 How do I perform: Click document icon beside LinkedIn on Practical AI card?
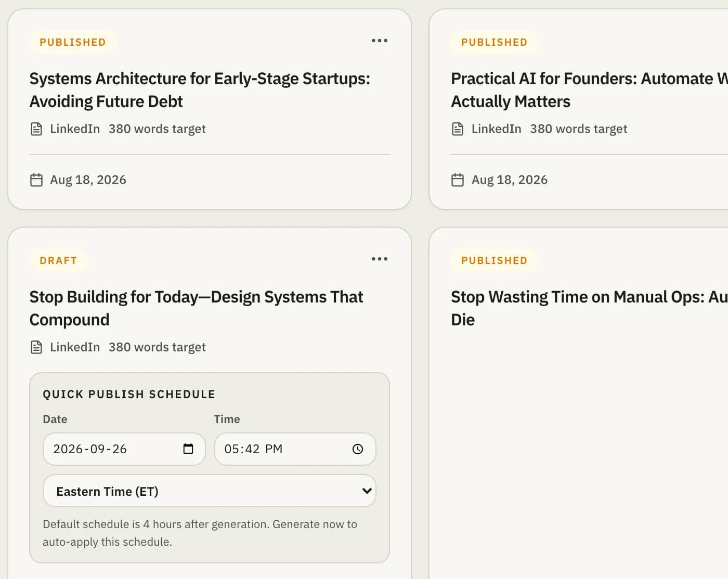pyautogui.click(x=458, y=129)
